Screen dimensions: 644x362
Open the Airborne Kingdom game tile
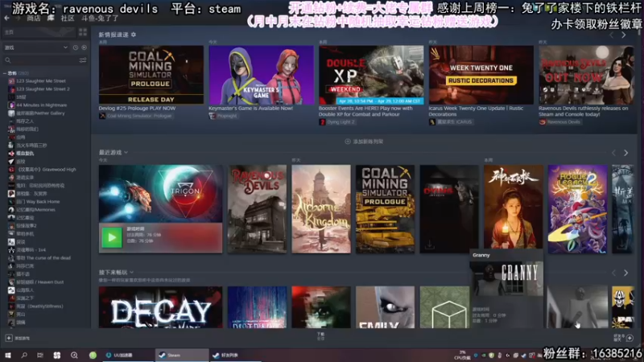(321, 209)
